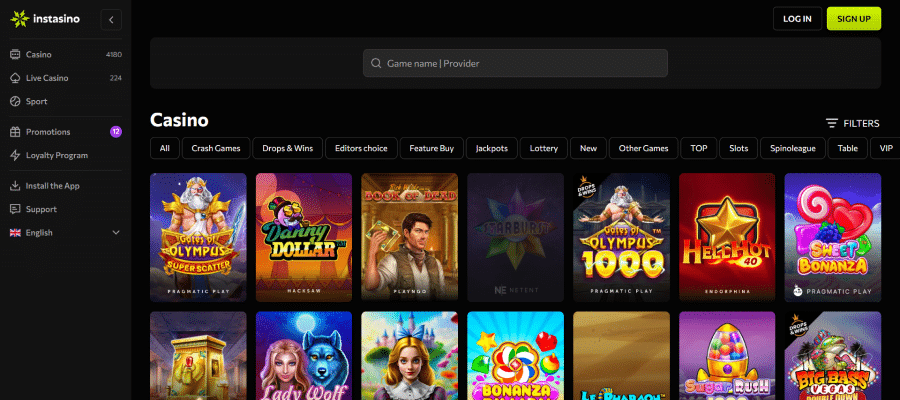Click the Filters lines icon

tap(832, 123)
